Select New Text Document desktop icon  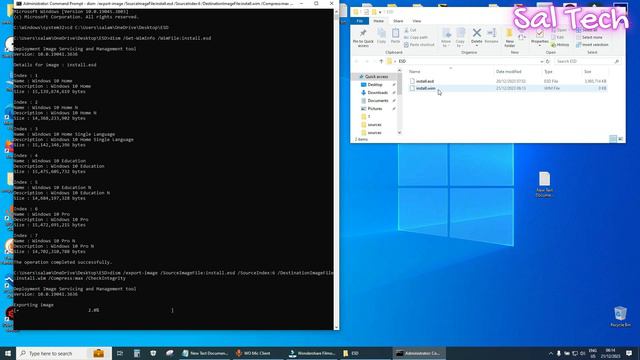(544, 184)
